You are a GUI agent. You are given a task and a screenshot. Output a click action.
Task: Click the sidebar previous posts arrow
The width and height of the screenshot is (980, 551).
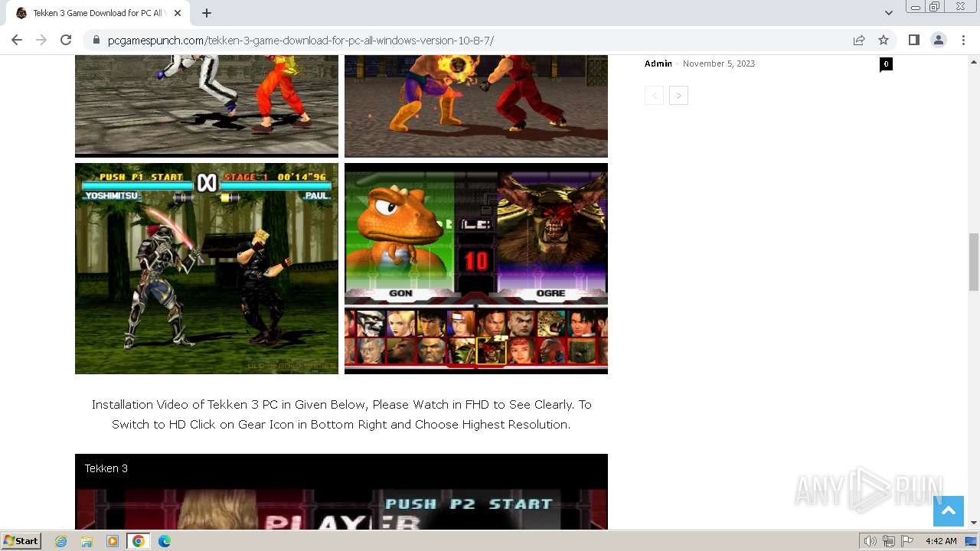pyautogui.click(x=654, y=96)
